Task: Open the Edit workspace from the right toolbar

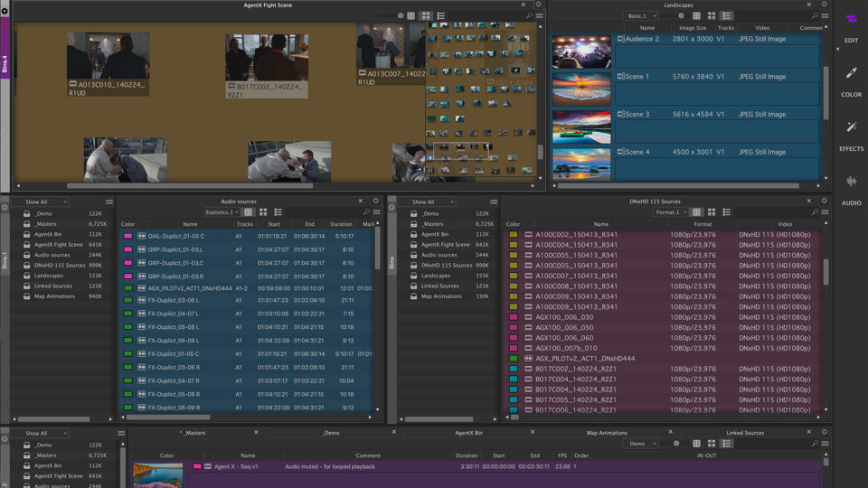Action: click(x=851, y=20)
